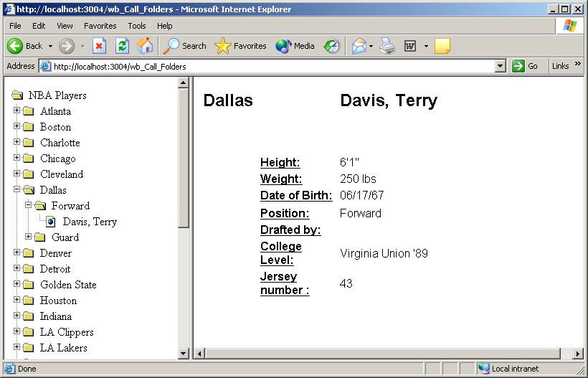Screen dimensions: 588x378
Task: Expand the Guard subfolder node
Action: tap(28, 236)
